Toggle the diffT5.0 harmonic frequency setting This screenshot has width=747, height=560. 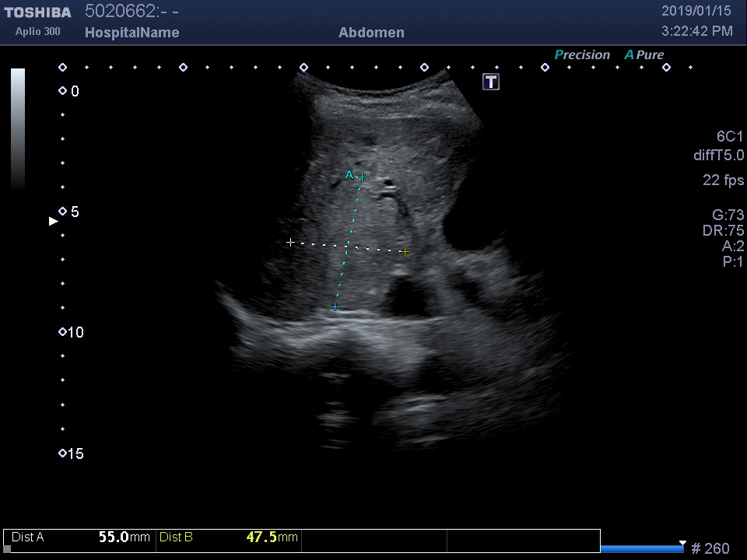[x=718, y=156]
